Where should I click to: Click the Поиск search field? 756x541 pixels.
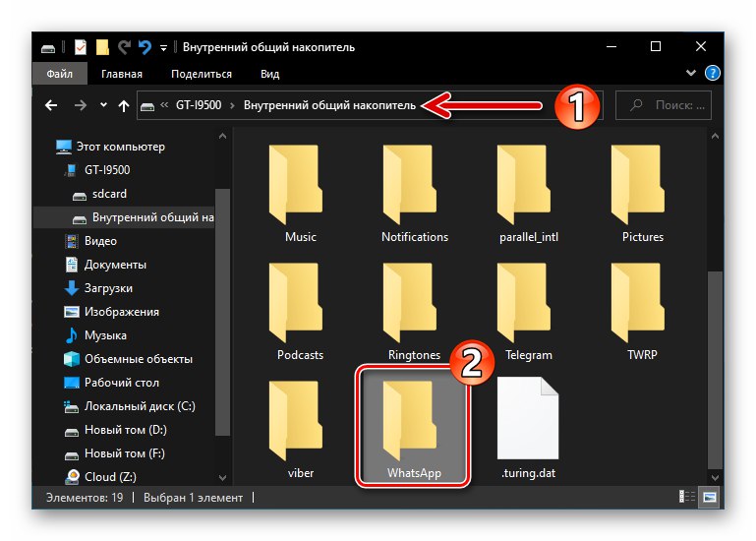point(663,105)
